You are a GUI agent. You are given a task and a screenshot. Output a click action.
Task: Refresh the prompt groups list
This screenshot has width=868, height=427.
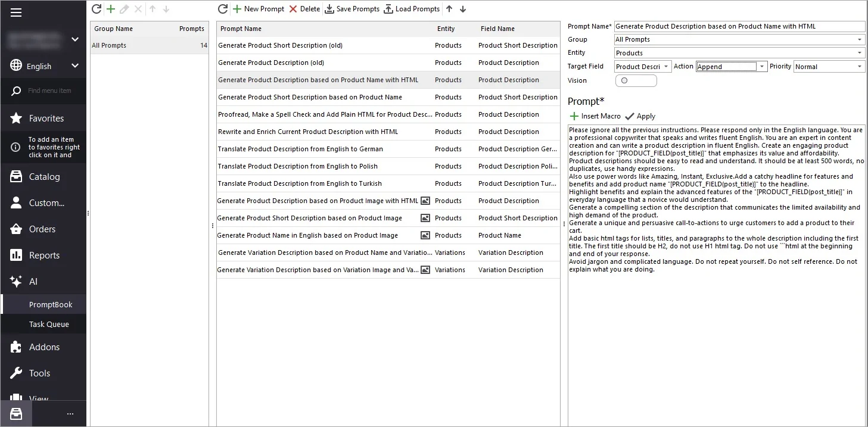tap(97, 9)
